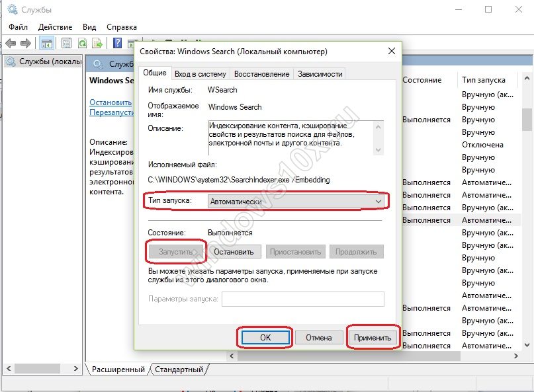Click the Тип запуска column header

[x=482, y=80]
